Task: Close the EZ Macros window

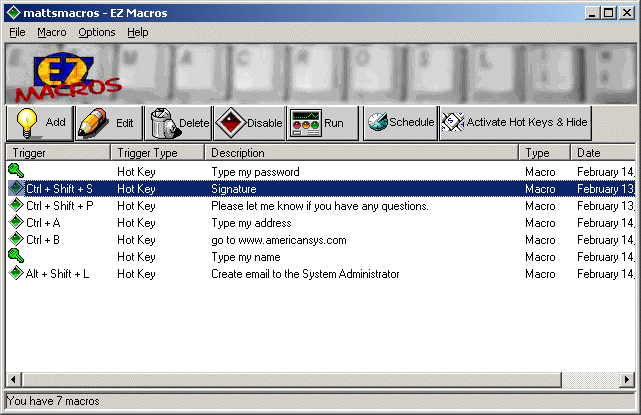Action: 627,13
